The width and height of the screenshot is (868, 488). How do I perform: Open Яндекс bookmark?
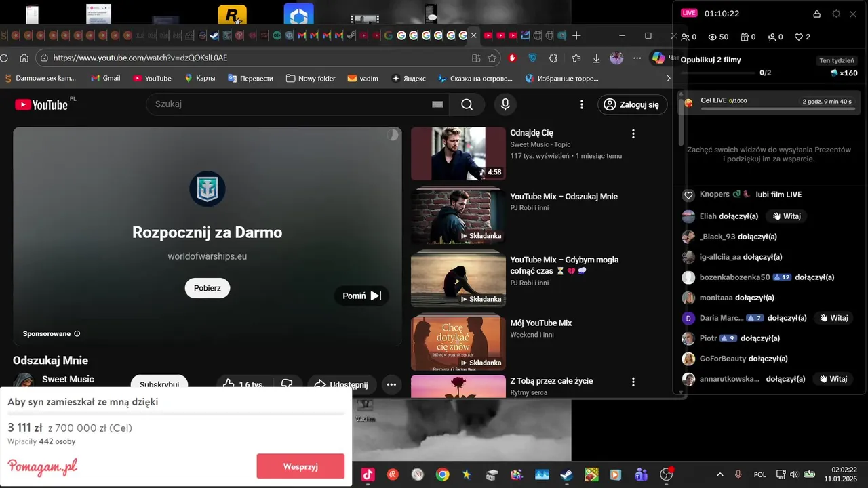[x=409, y=79]
